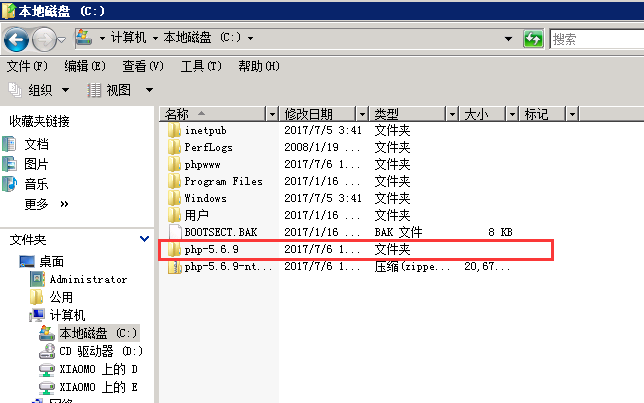This screenshot has width=644, height=403.
Task: Click the computer icon in address bar
Action: (84, 38)
